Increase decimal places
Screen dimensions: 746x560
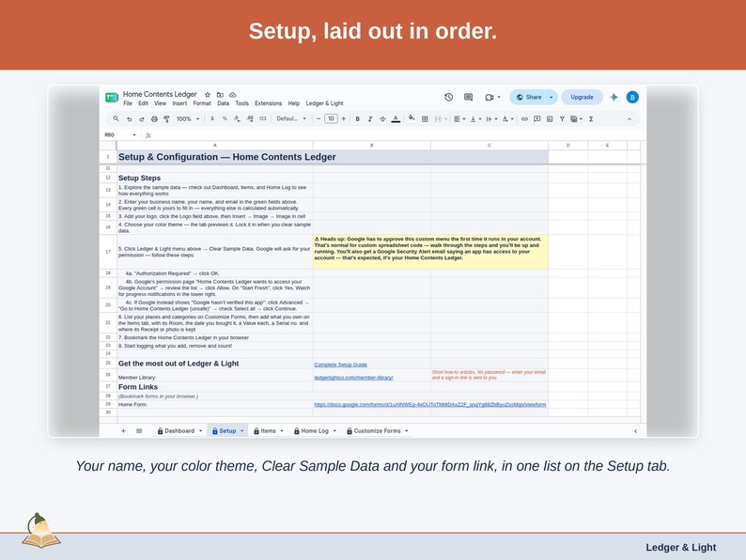(250, 119)
